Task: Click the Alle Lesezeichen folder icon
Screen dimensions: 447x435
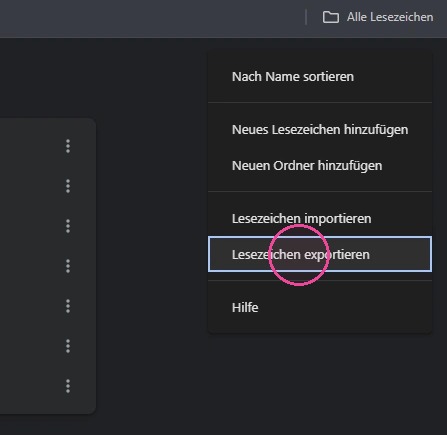Action: 331,17
